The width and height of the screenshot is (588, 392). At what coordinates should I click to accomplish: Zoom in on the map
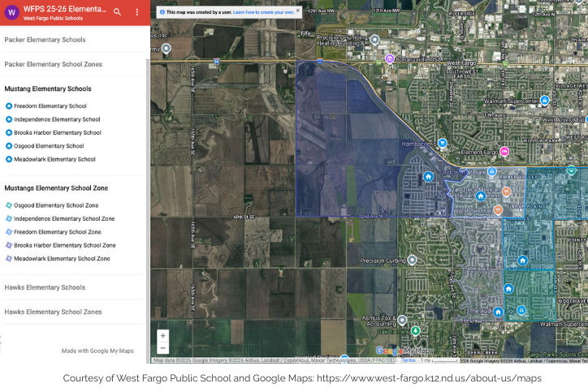[163, 335]
